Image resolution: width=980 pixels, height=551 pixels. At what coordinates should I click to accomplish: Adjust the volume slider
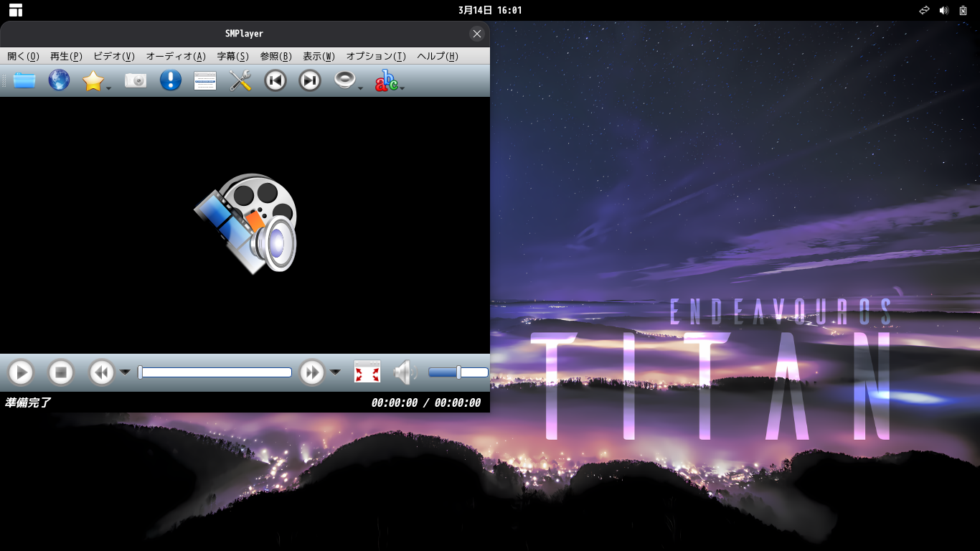coord(458,372)
